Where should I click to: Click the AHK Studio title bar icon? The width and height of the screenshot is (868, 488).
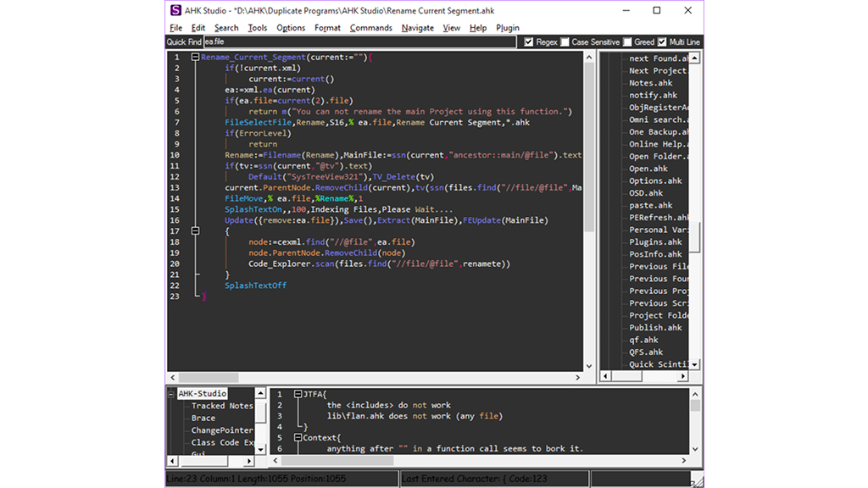coord(175,10)
